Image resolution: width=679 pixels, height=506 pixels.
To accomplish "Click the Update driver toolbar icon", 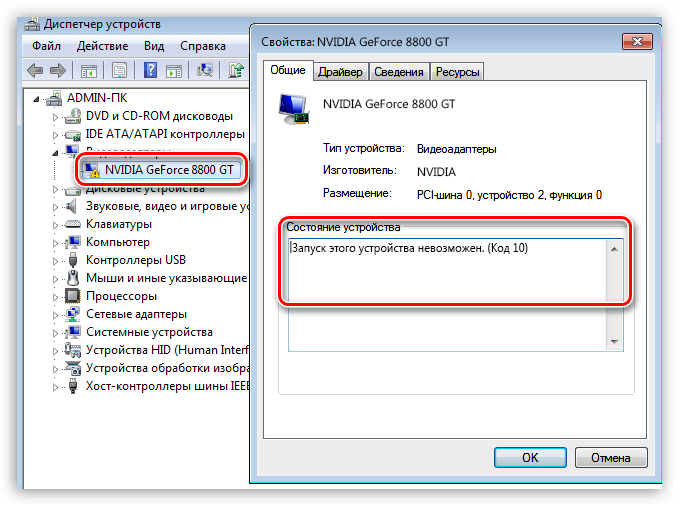I will point(236,70).
